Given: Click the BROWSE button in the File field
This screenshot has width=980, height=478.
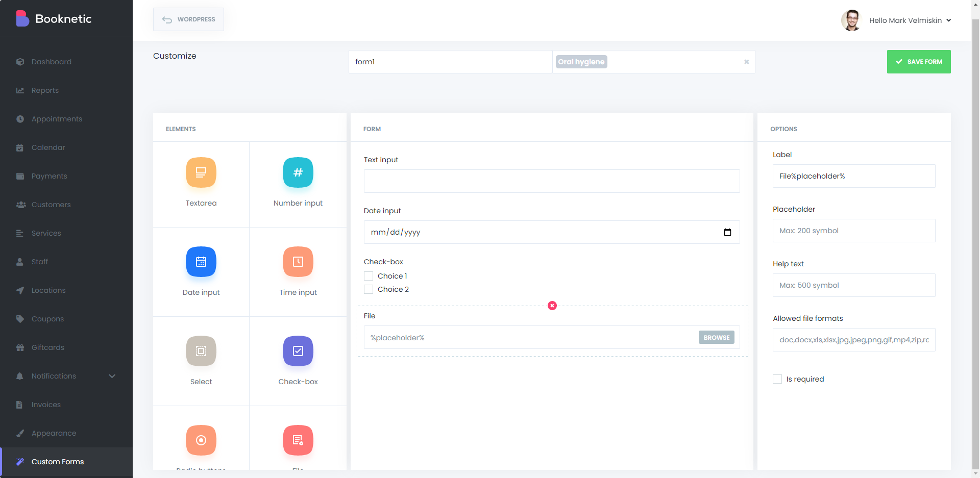Looking at the screenshot, I should coord(716,337).
